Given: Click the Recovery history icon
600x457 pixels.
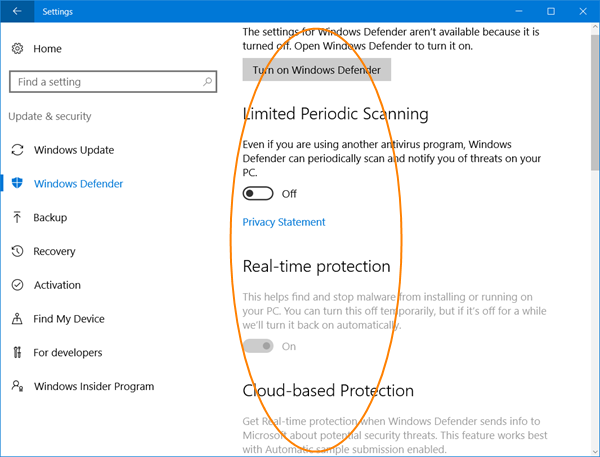Looking at the screenshot, I should [17, 252].
